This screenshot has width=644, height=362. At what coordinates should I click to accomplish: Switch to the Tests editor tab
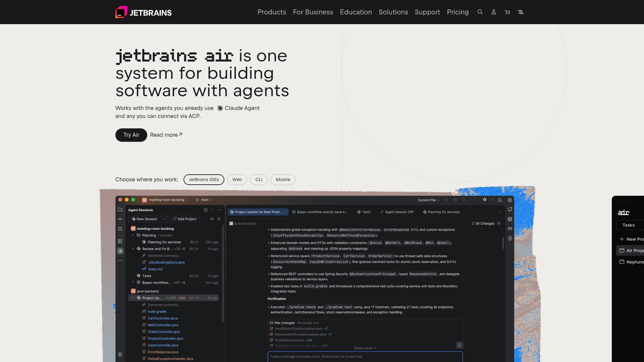364,212
